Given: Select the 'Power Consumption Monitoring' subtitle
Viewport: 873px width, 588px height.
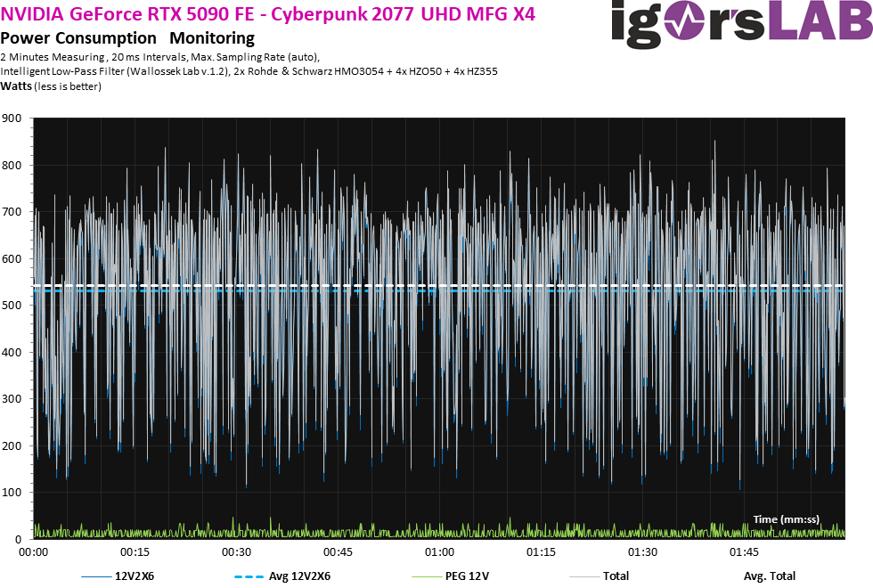Looking at the screenshot, I should (127, 37).
